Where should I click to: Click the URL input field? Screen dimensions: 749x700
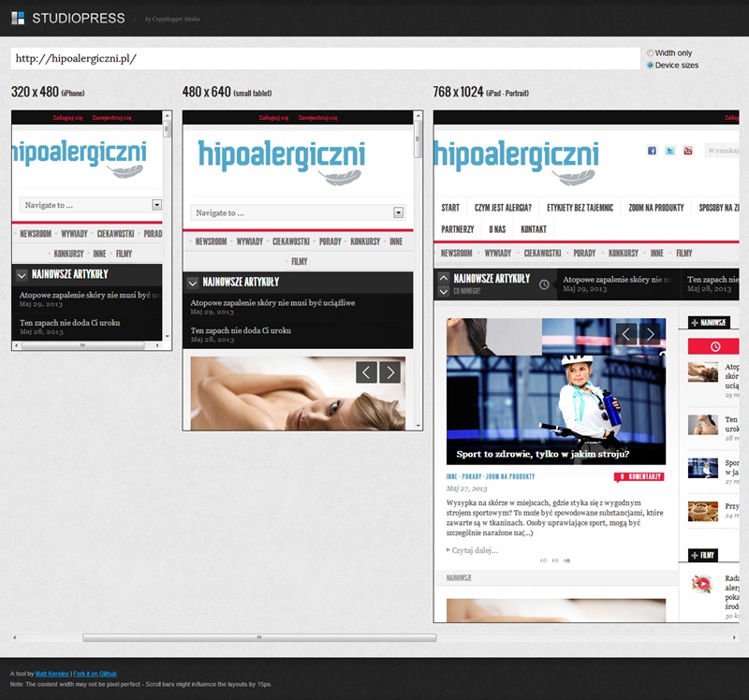click(x=325, y=58)
